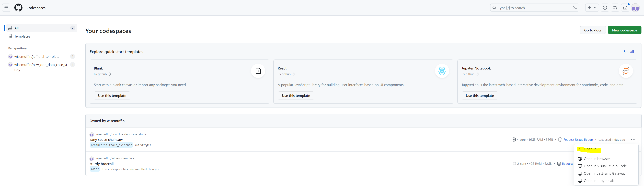This screenshot has width=644, height=186.
Task: Click verified badge next to Blank's github
Action: (x=109, y=74)
